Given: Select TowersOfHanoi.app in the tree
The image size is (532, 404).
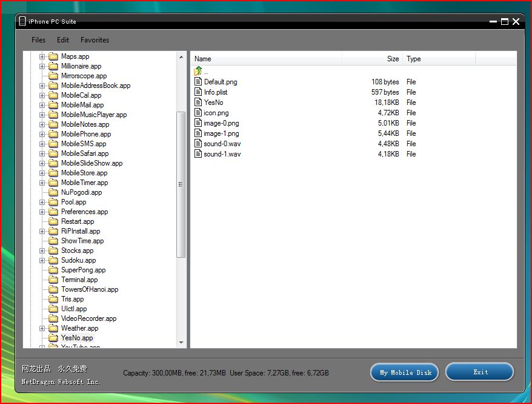Looking at the screenshot, I should click(x=90, y=289).
